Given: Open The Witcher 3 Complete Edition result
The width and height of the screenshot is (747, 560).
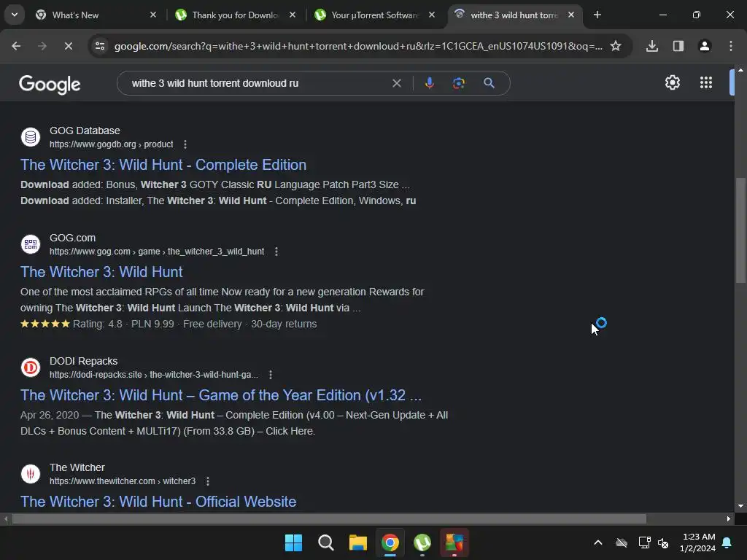Looking at the screenshot, I should [163, 165].
